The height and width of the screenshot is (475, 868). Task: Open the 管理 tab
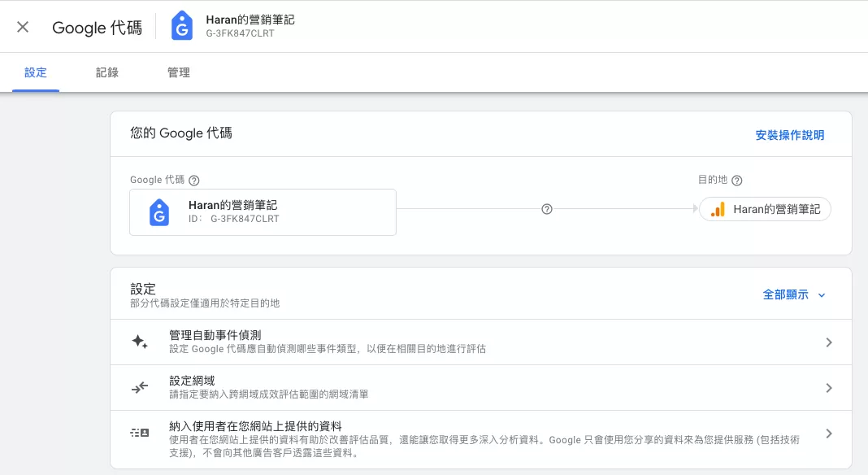(x=178, y=72)
